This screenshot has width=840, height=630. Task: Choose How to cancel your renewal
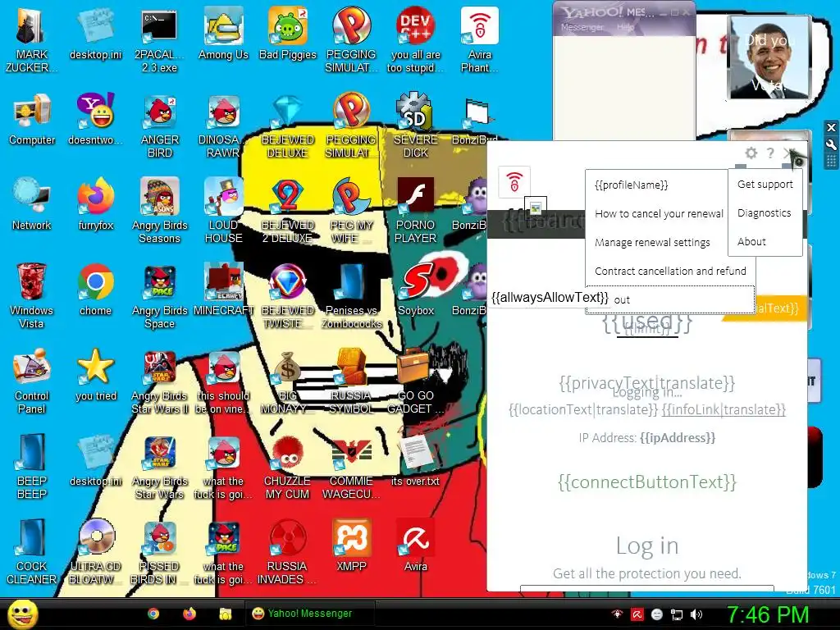(x=659, y=214)
